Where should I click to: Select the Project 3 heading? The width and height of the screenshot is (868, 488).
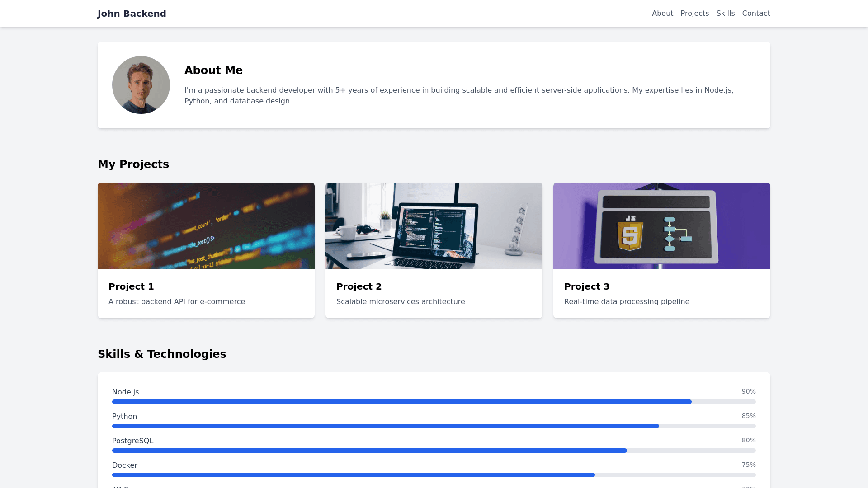(587, 286)
